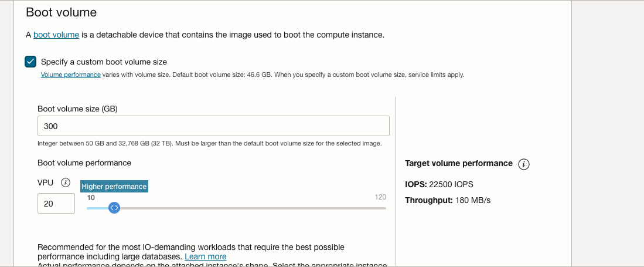Viewport: 644px width, 267px height.
Task: Click the slider minimum label 10
Action: 91,198
